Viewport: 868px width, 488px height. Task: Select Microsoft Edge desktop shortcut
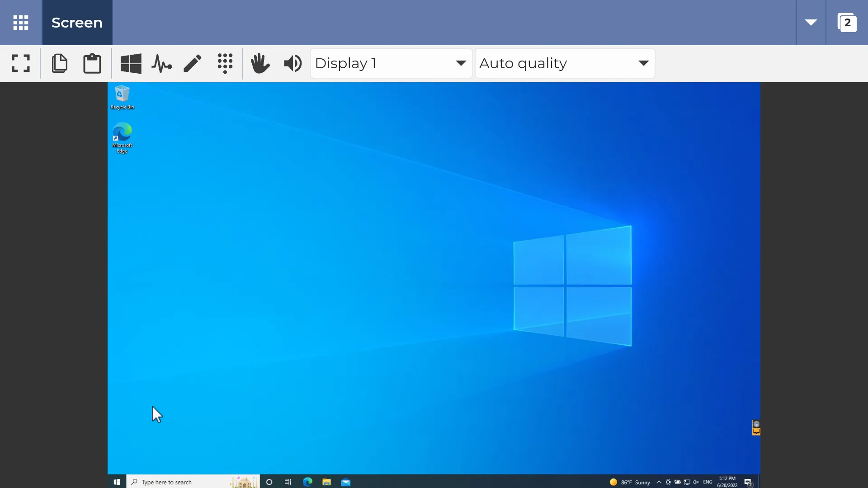click(x=122, y=138)
